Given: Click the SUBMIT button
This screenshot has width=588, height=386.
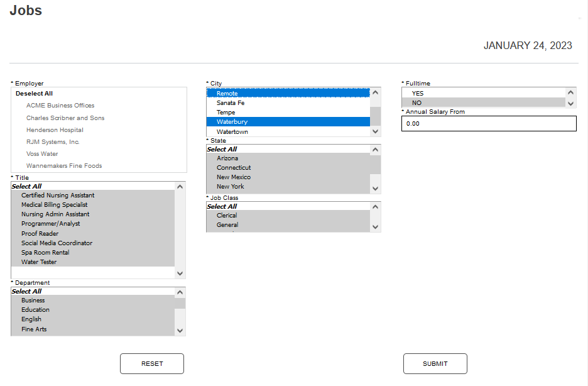Looking at the screenshot, I should click(x=435, y=363).
